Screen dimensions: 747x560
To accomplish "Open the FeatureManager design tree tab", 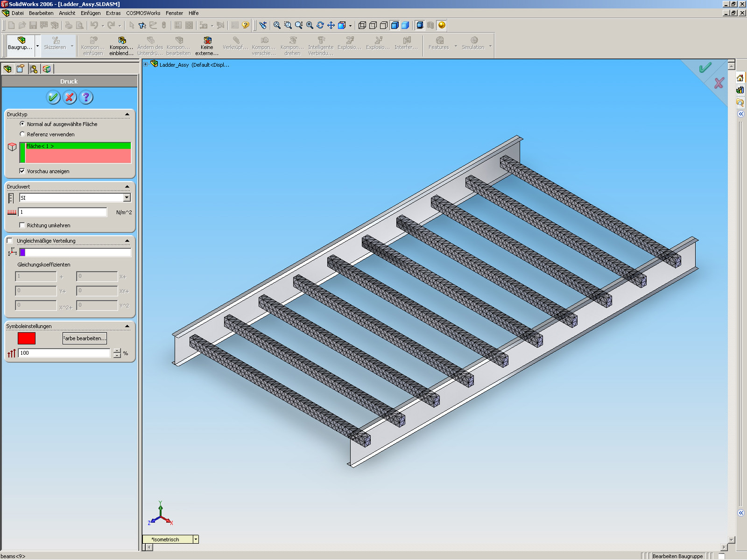I will click(x=8, y=69).
